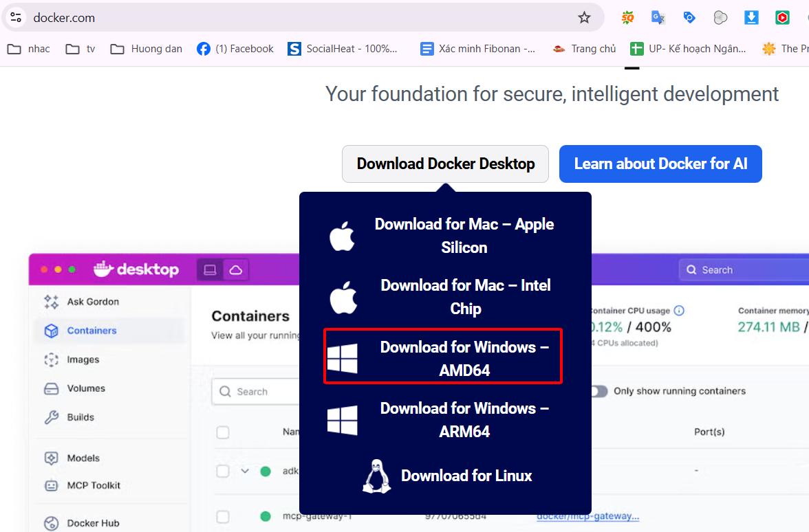The height and width of the screenshot is (532, 809).
Task: Open the SocialHeat bookmark
Action: click(343, 49)
